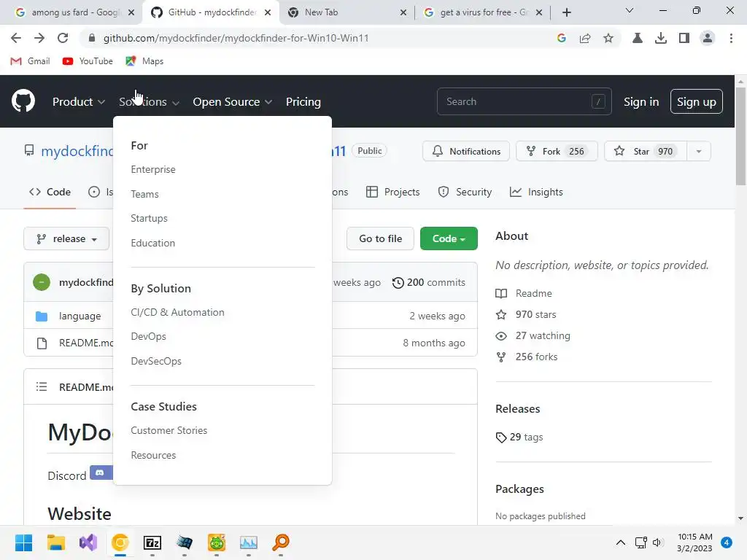This screenshot has height=560, width=747.
Task: Open the share page icon in address bar
Action: click(585, 38)
